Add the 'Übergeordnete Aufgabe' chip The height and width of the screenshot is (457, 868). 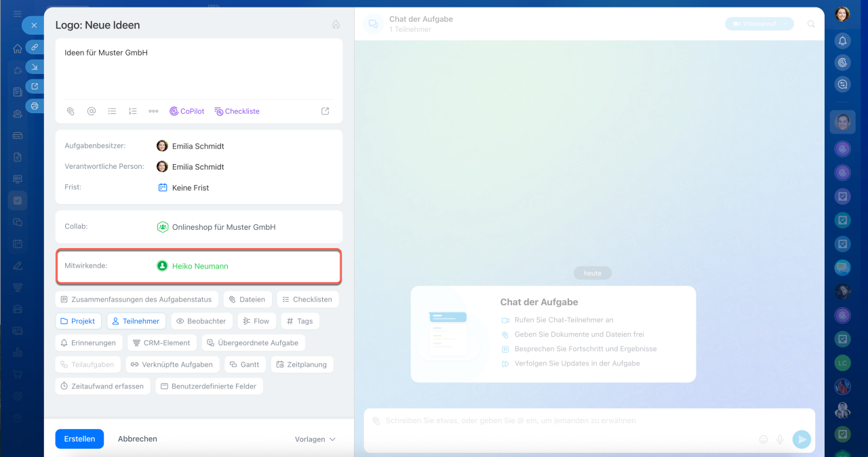253,342
